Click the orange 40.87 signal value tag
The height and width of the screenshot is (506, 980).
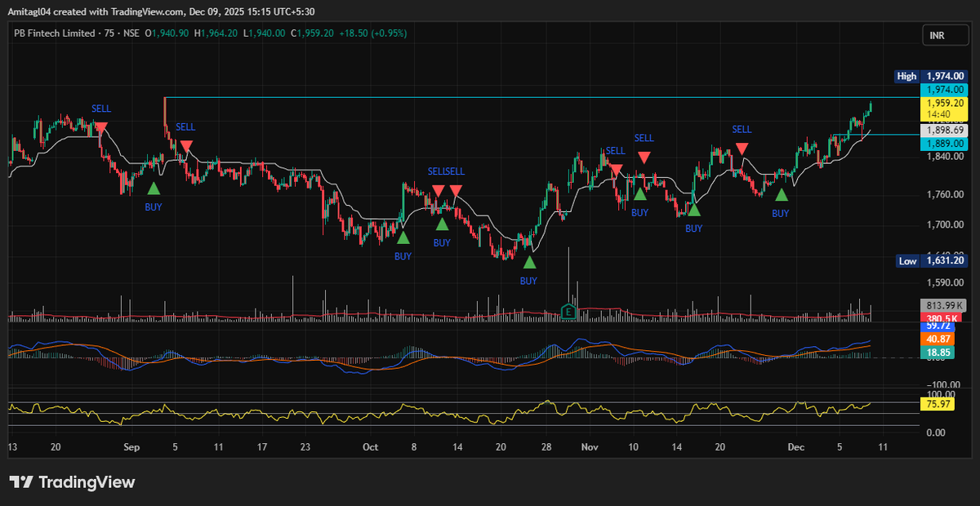pos(936,339)
